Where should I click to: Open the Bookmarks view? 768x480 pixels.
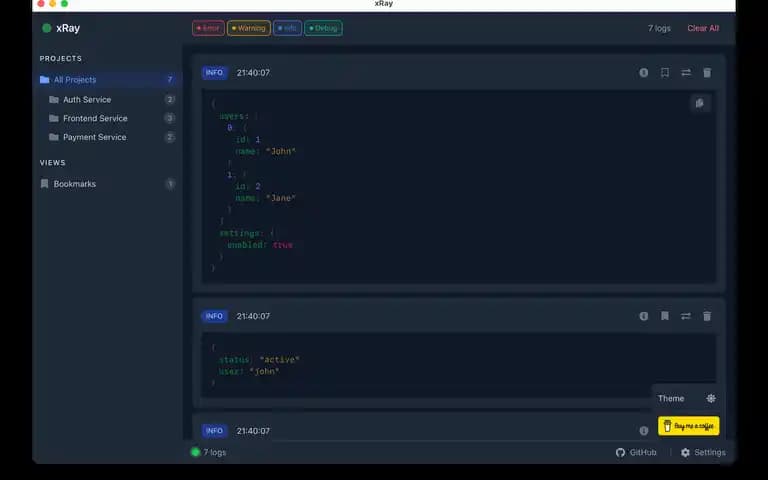tap(106, 184)
